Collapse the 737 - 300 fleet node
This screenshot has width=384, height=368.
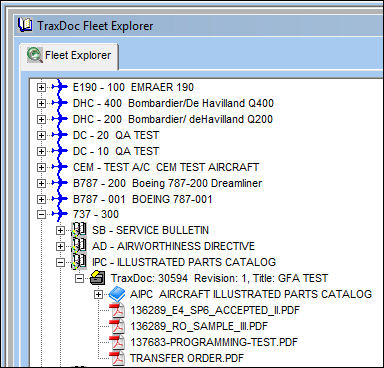click(41, 214)
